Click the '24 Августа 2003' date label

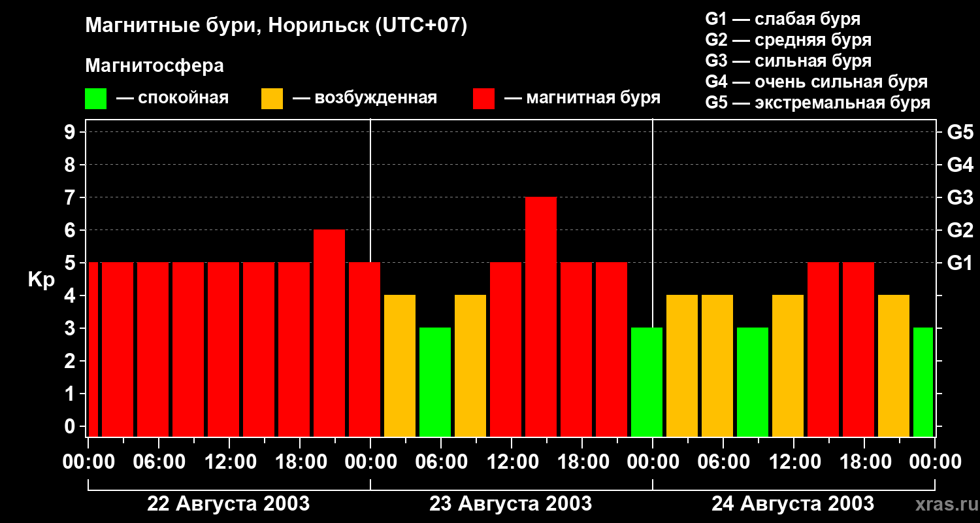coord(792,504)
